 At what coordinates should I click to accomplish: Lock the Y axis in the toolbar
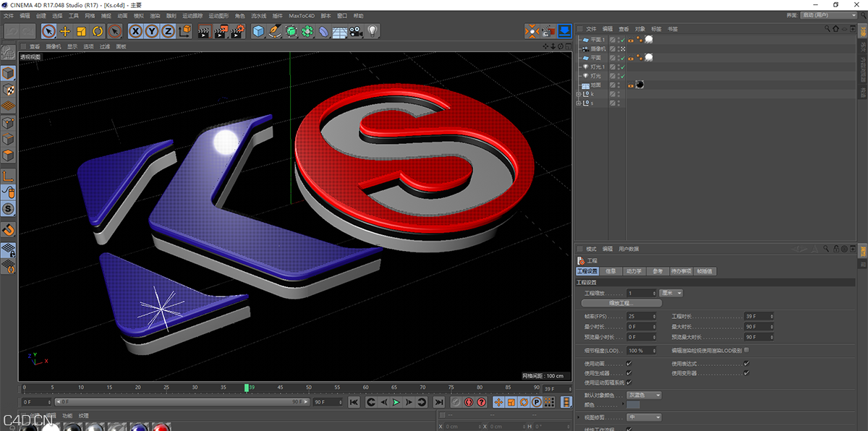point(152,30)
